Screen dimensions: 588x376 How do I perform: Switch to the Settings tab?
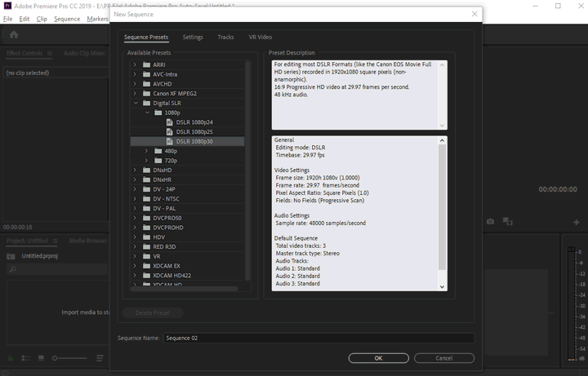(193, 37)
